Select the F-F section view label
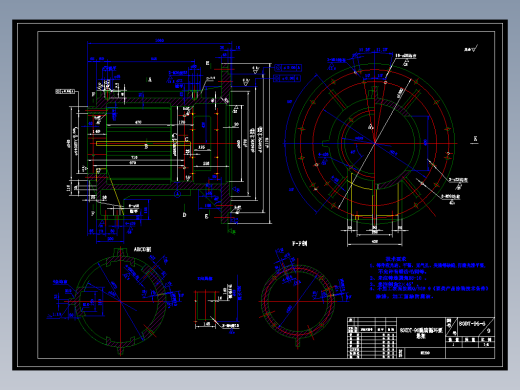This screenshot has height=390, width=520. pyautogui.click(x=299, y=244)
